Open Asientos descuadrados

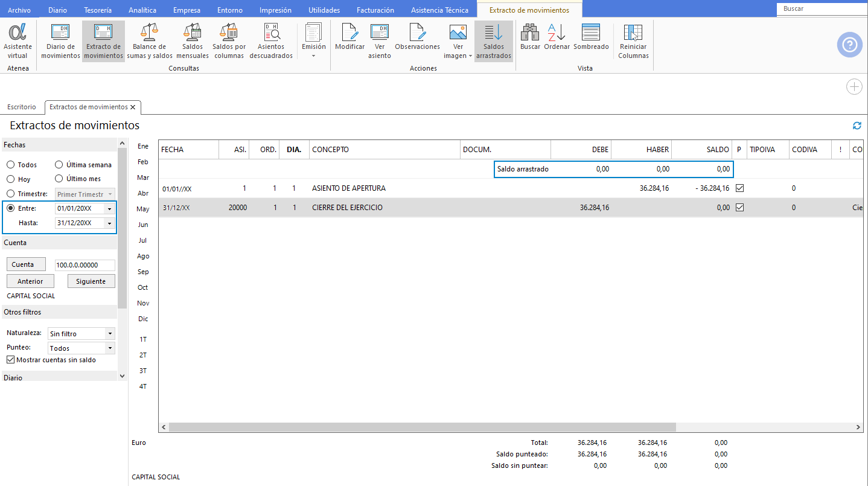click(x=271, y=41)
